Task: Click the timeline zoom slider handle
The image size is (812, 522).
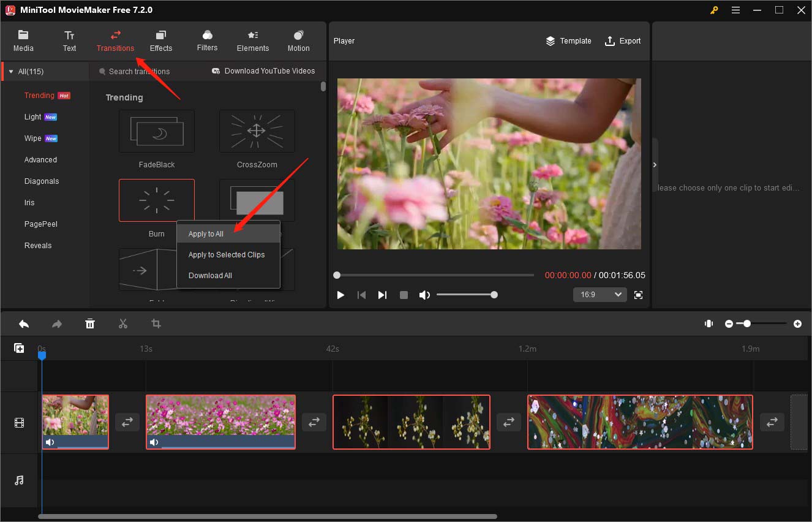Action: point(747,323)
